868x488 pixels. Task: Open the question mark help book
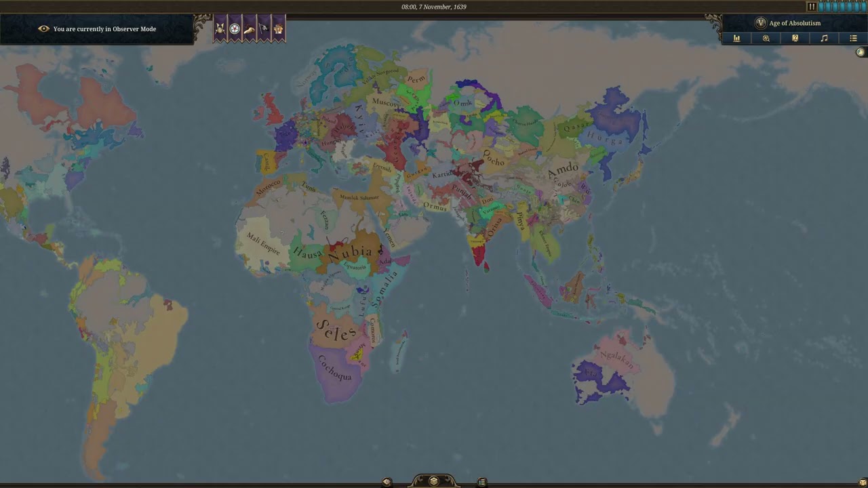(795, 39)
